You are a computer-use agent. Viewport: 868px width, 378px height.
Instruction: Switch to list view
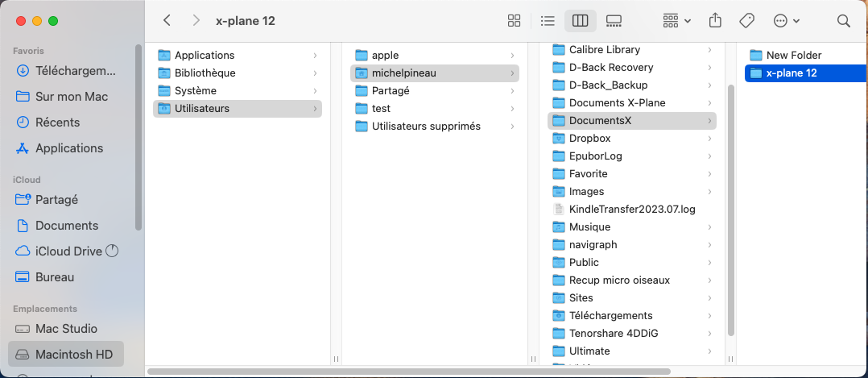click(x=548, y=21)
